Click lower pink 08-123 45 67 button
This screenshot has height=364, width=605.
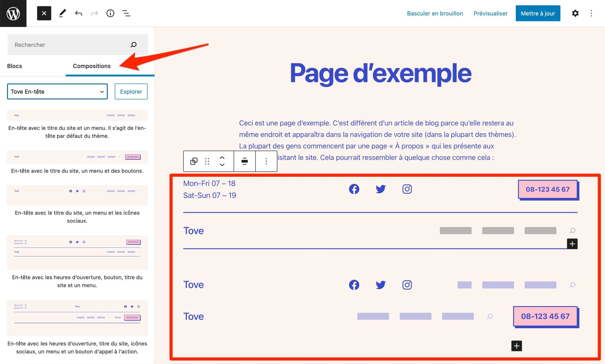(x=546, y=317)
